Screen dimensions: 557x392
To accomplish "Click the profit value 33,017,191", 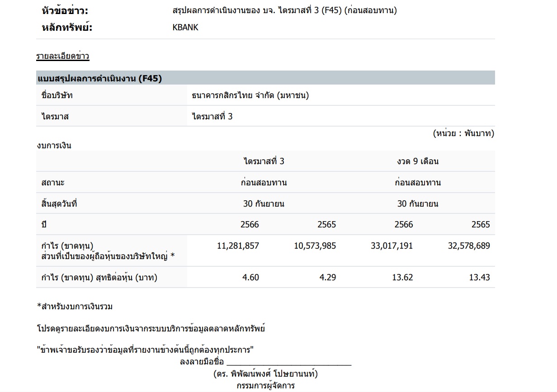I will (x=392, y=246).
